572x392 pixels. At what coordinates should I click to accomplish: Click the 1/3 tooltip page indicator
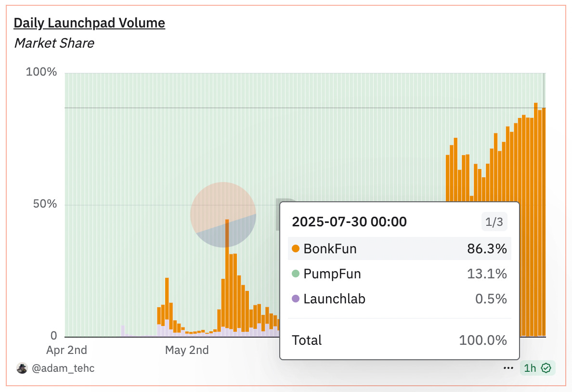coord(494,222)
